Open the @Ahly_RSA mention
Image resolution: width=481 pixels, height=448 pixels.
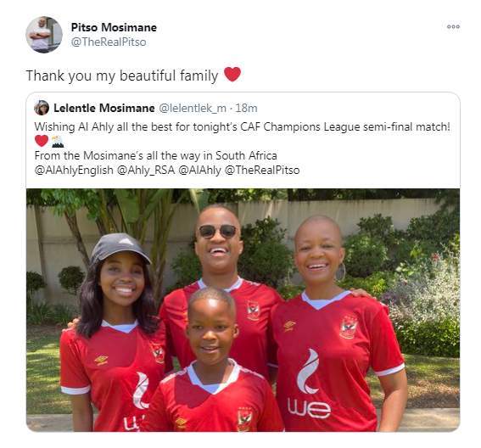[x=146, y=170]
